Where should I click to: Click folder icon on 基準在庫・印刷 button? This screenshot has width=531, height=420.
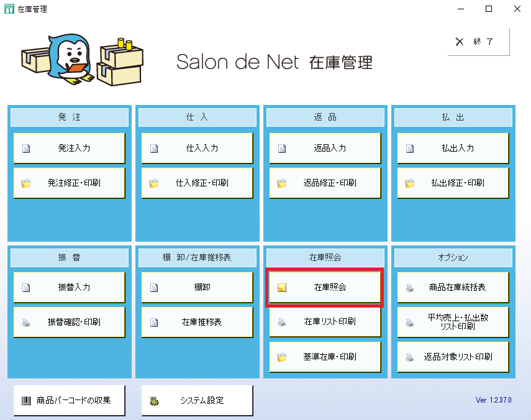(282, 357)
